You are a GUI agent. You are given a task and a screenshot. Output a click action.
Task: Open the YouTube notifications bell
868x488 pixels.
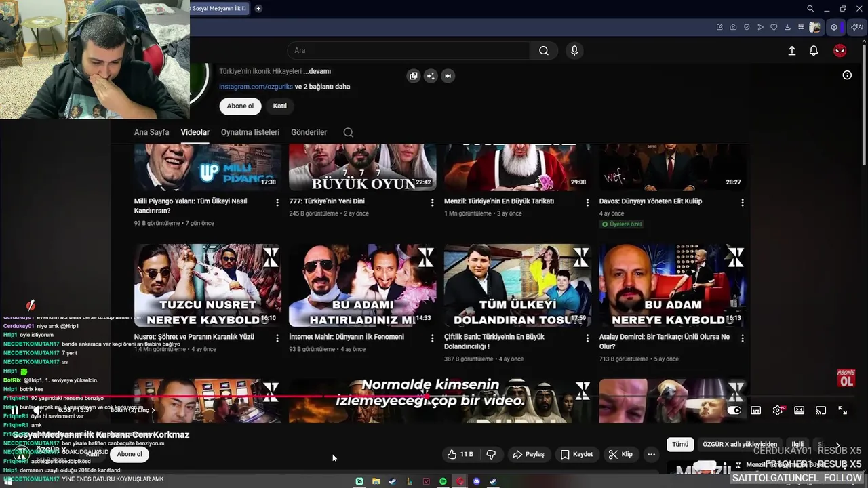814,51
